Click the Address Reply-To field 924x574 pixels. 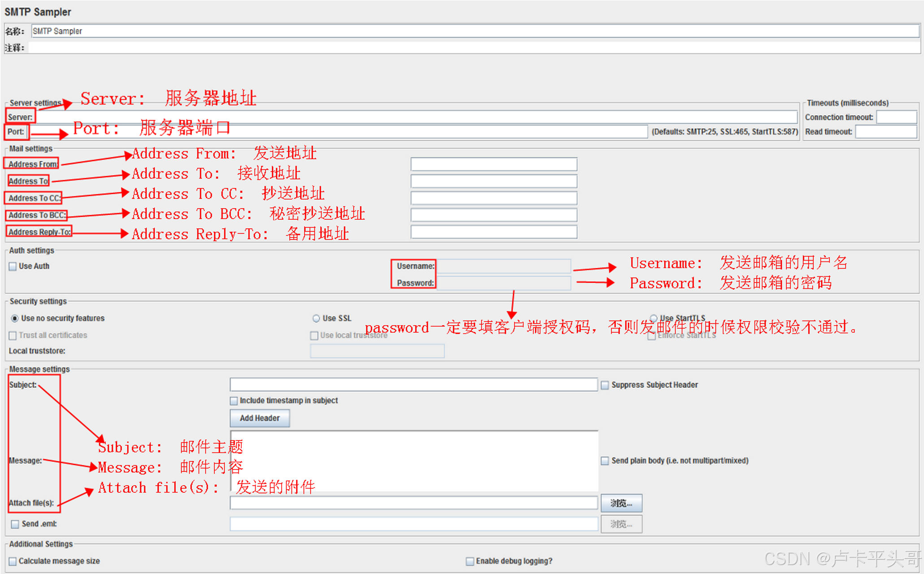point(493,232)
